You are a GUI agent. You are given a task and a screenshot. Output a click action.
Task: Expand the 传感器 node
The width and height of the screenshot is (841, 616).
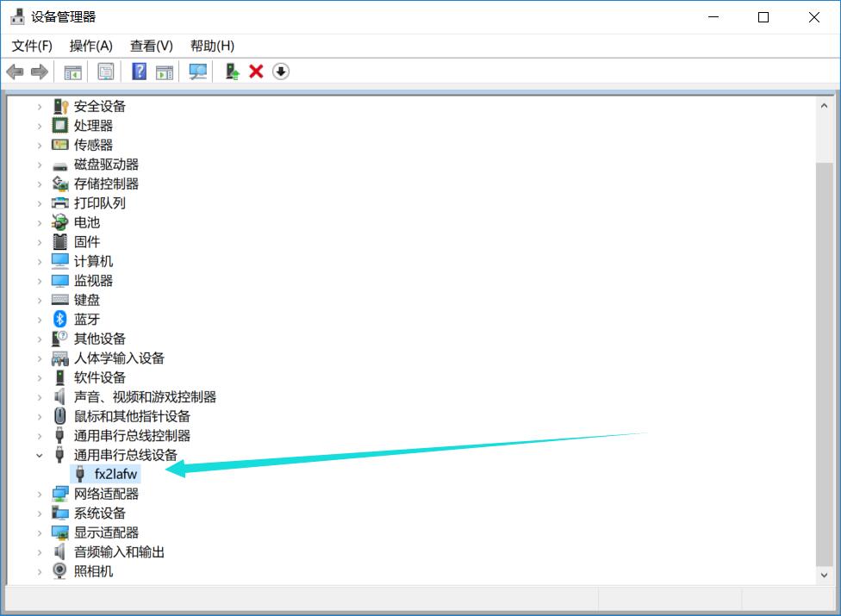[x=39, y=146]
